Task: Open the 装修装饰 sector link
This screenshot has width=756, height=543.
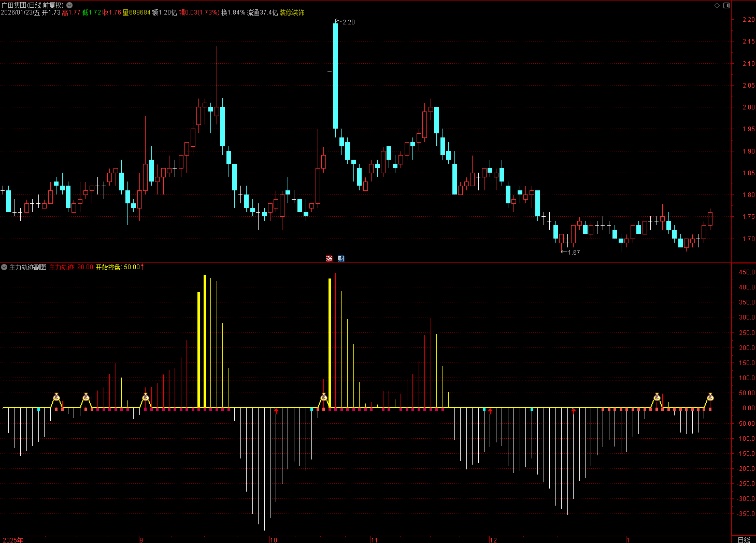Action: click(x=292, y=12)
